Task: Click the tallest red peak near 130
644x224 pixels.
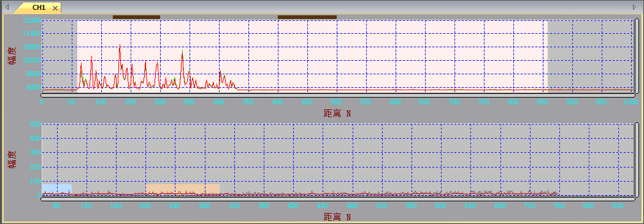Action: click(120, 46)
